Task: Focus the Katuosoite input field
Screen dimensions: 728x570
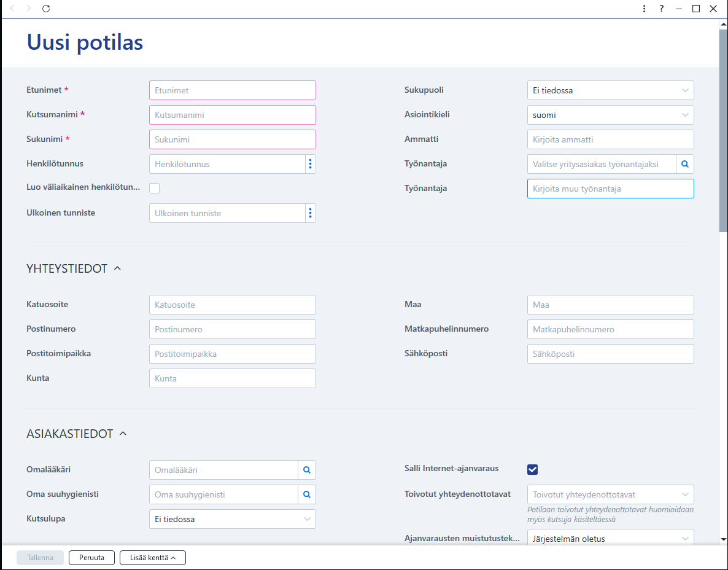Action: tap(233, 305)
